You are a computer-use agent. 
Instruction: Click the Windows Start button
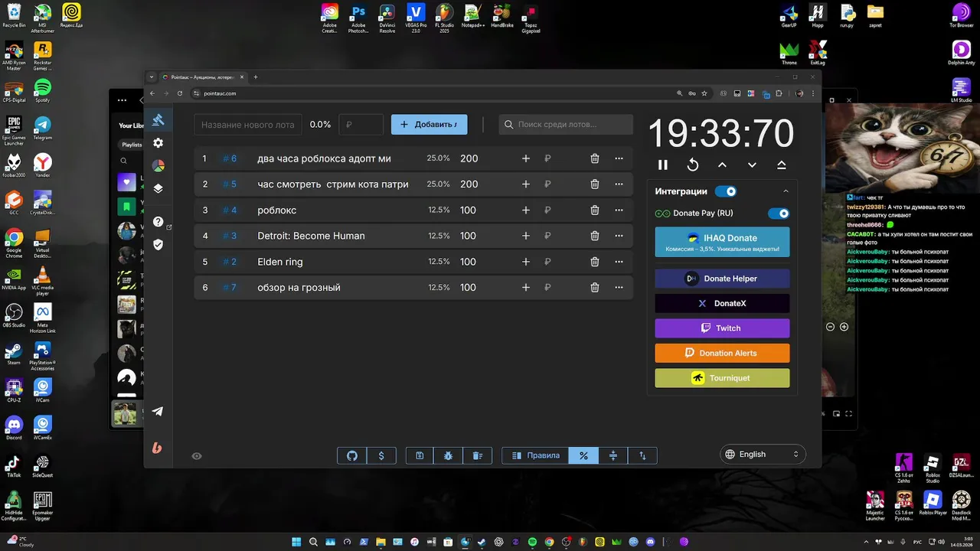tap(297, 542)
